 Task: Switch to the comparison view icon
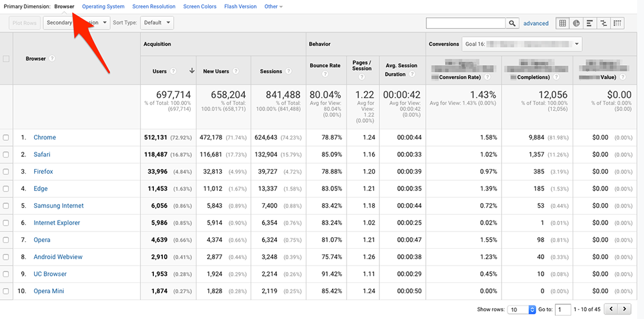pyautogui.click(x=603, y=23)
